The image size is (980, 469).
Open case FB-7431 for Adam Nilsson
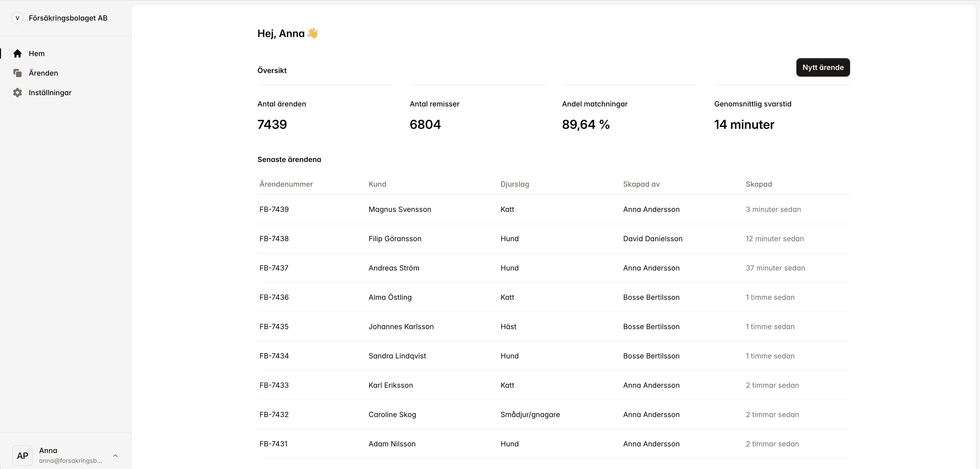273,444
